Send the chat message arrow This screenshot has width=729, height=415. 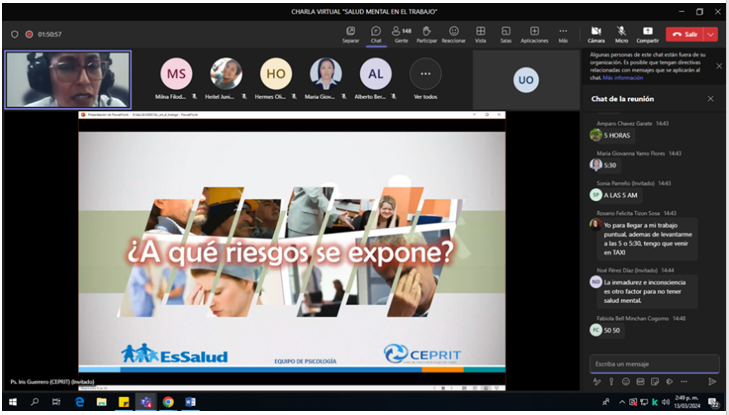[x=712, y=382]
